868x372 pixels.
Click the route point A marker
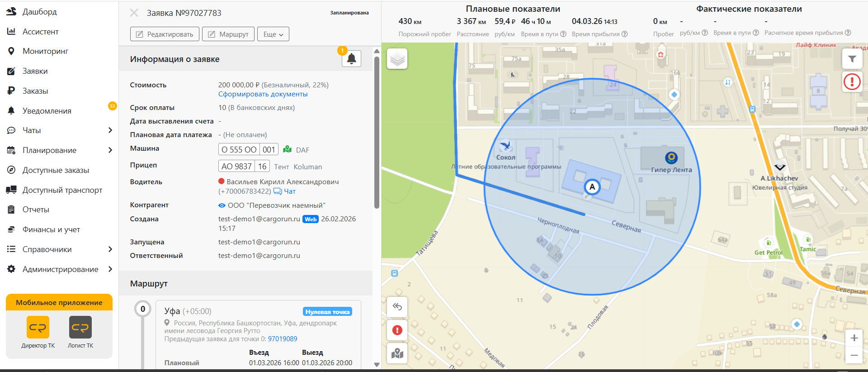[x=592, y=187]
